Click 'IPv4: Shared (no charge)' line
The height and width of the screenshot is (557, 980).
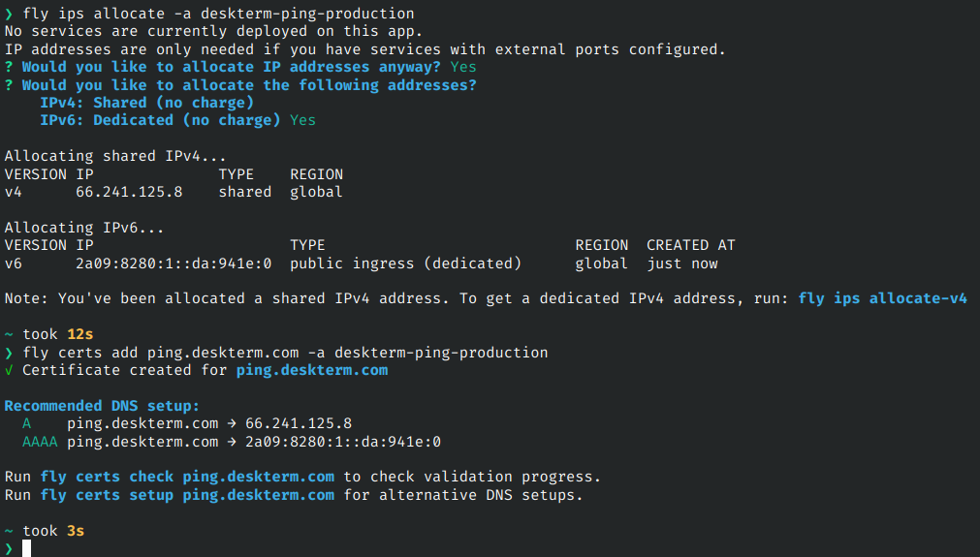tap(147, 103)
